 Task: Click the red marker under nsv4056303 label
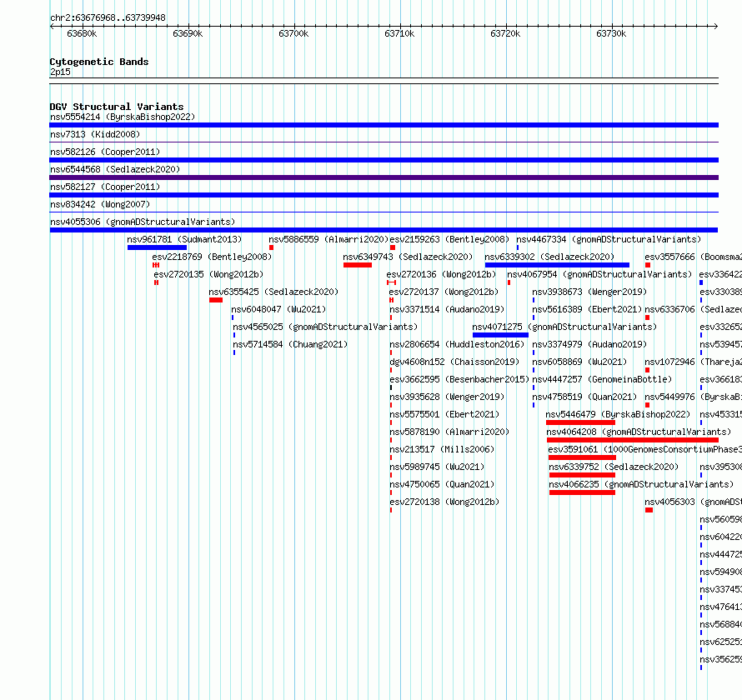pos(649,510)
